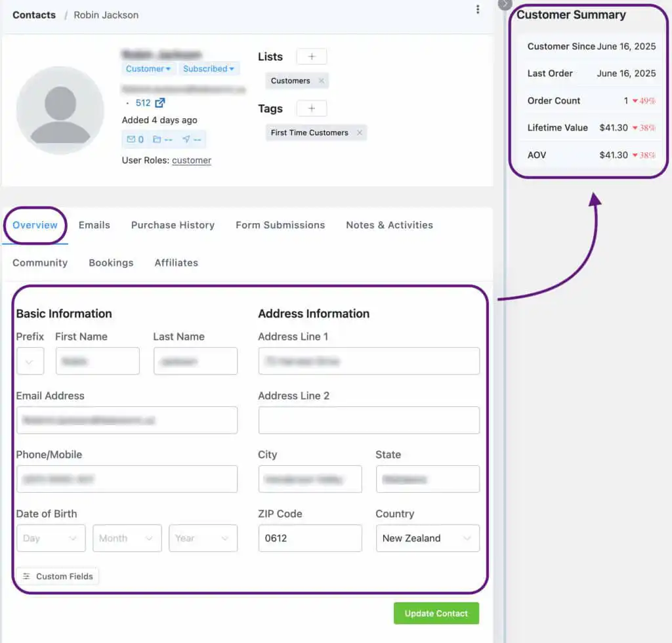Open the Subscribed status dropdown
Image resolution: width=672 pixels, height=643 pixels.
[208, 68]
